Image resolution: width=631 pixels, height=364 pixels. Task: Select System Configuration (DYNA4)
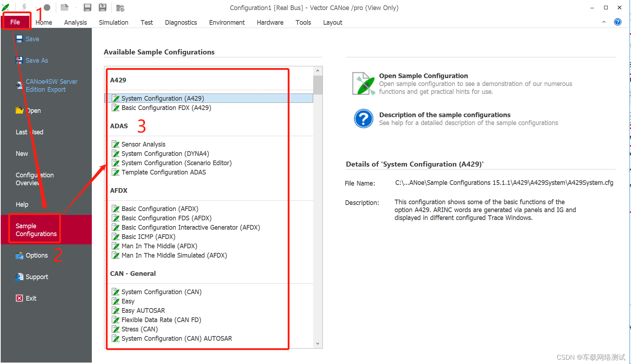tap(165, 154)
